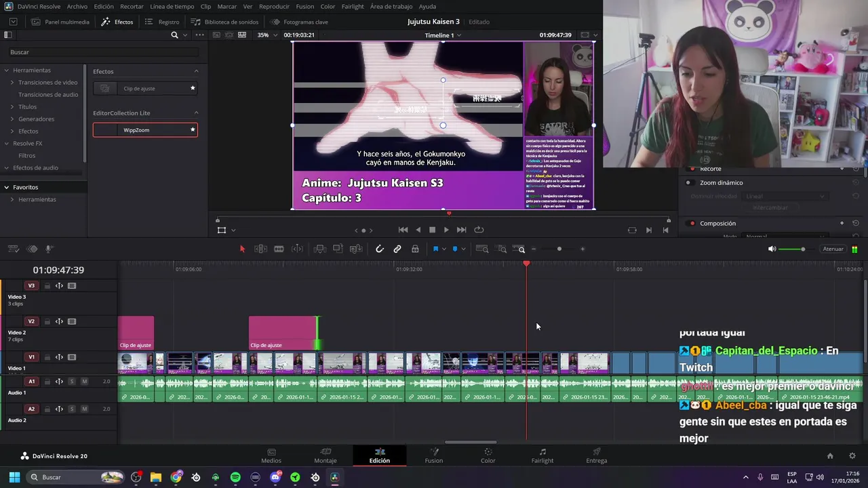The height and width of the screenshot is (488, 868).
Task: Open the Biblioteca de sonidos panel
Action: (x=225, y=22)
